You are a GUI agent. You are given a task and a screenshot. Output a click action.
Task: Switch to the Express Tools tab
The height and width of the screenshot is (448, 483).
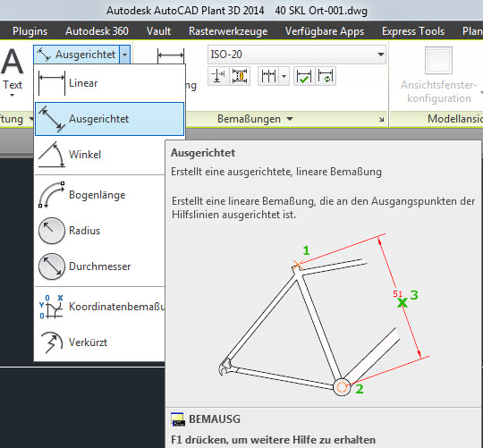(x=413, y=31)
